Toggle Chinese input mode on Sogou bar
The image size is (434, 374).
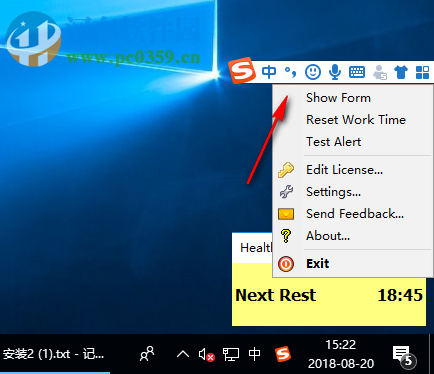point(269,72)
